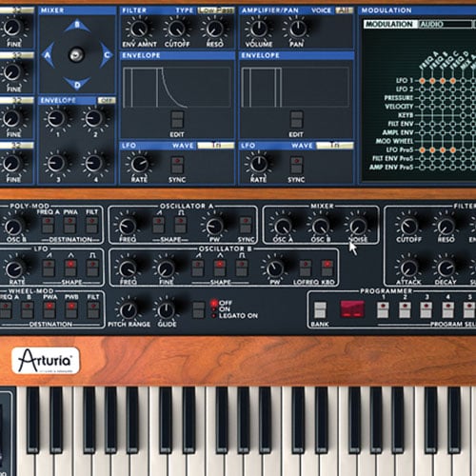Click the ENV AMNT filter knob
Screen dimensions: 476x476
pos(139,29)
